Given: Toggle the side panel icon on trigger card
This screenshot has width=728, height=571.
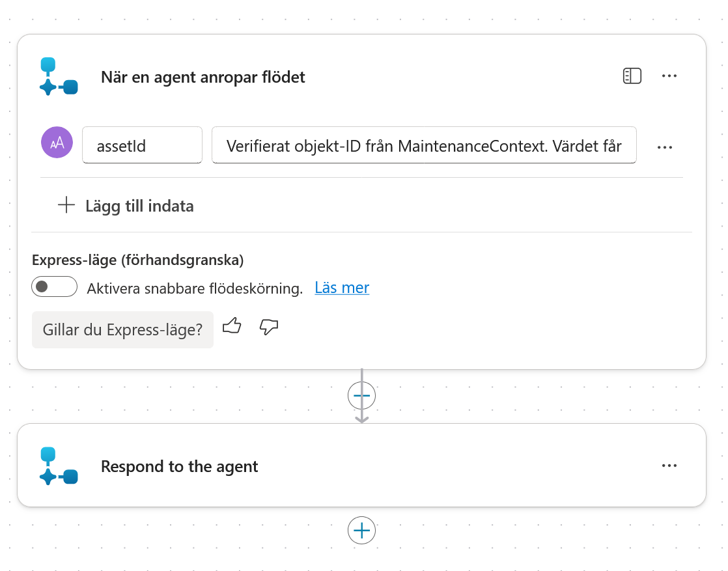Looking at the screenshot, I should 632,76.
